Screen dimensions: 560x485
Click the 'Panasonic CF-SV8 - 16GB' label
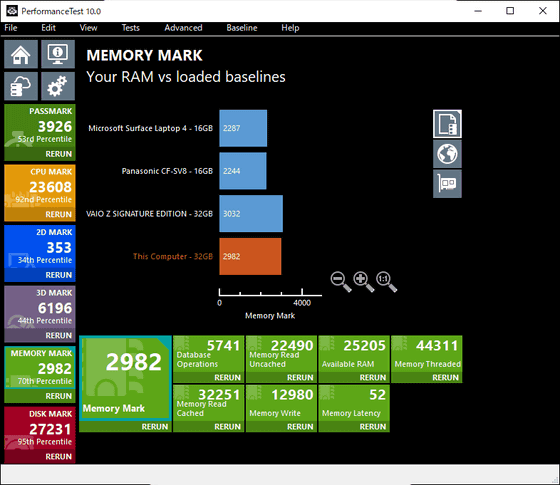pyautogui.click(x=167, y=171)
